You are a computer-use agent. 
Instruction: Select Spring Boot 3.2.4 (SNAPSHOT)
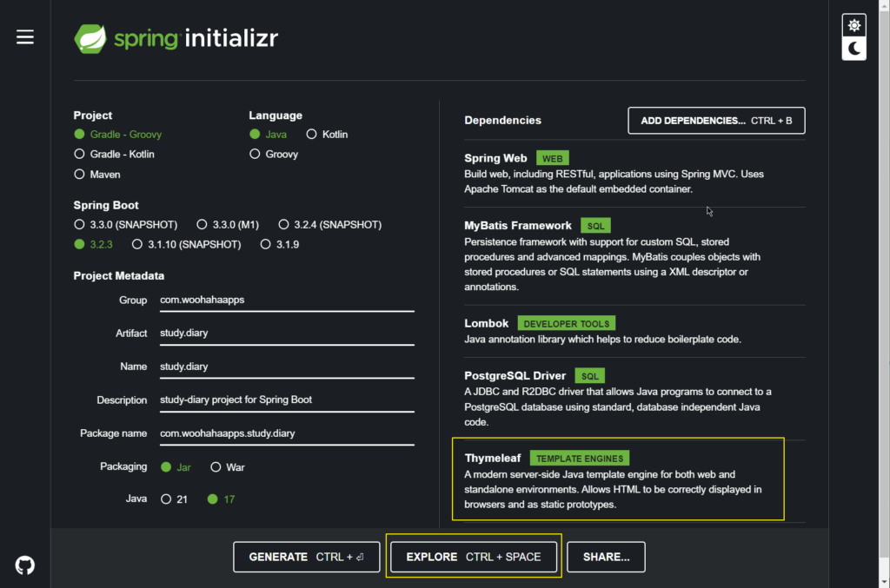point(329,225)
